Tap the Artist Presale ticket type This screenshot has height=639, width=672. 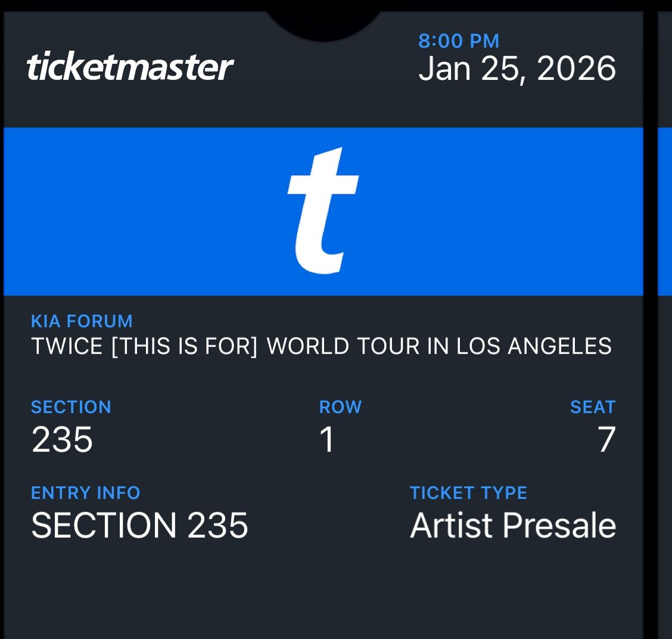512,526
